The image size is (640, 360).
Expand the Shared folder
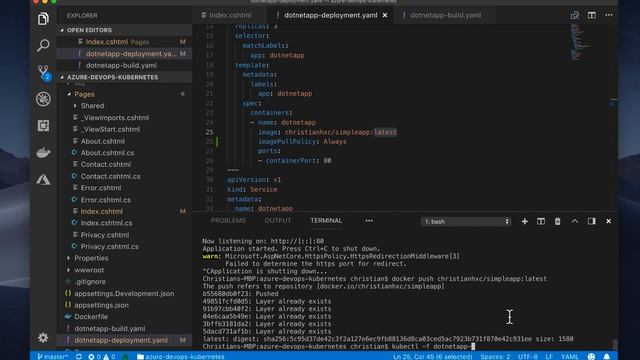92,106
